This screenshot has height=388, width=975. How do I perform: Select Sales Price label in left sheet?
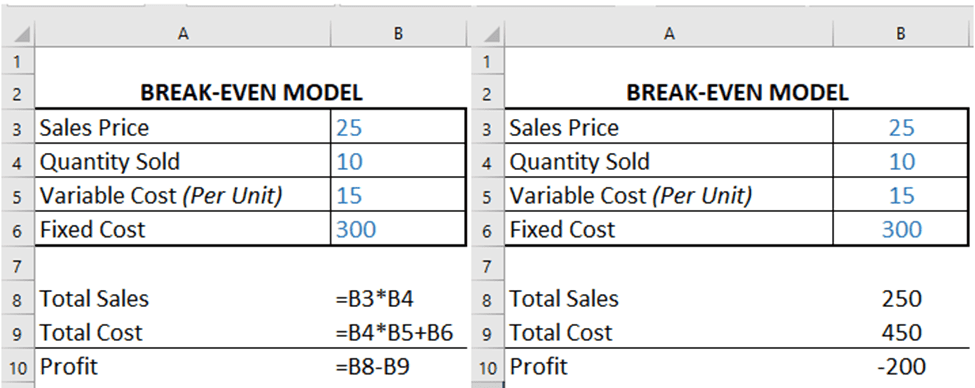(95, 128)
